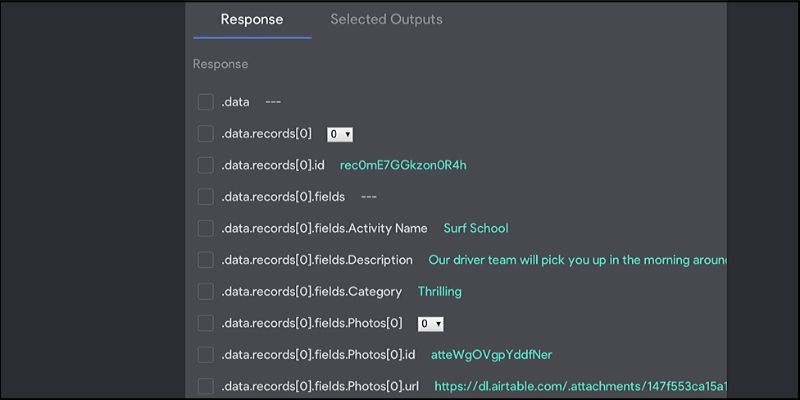Check the .data checkbox
The image size is (800, 400).
point(206,102)
